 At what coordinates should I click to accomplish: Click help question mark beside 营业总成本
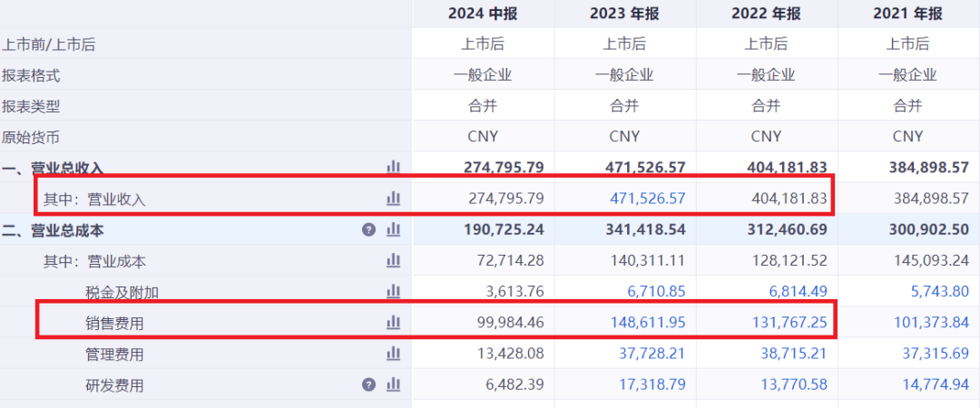[368, 230]
